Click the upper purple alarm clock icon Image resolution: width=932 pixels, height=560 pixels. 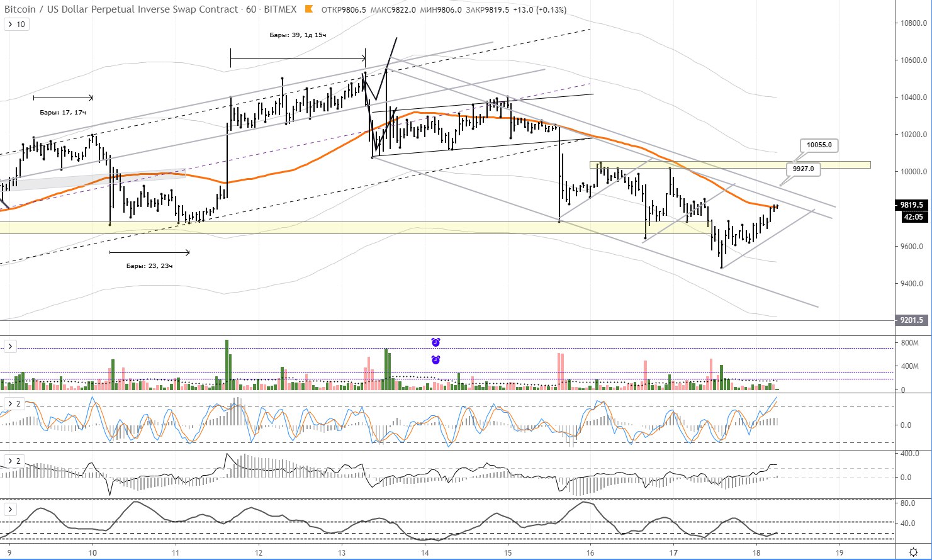[x=435, y=342]
